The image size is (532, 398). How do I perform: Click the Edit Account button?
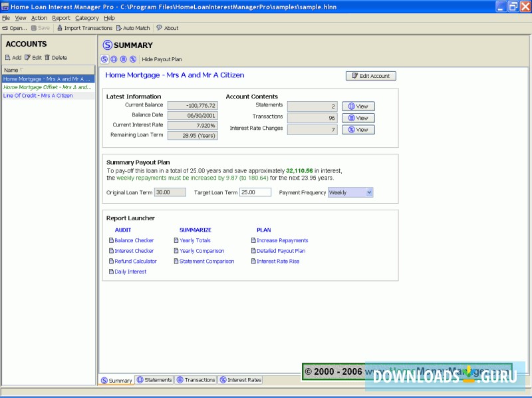click(370, 76)
